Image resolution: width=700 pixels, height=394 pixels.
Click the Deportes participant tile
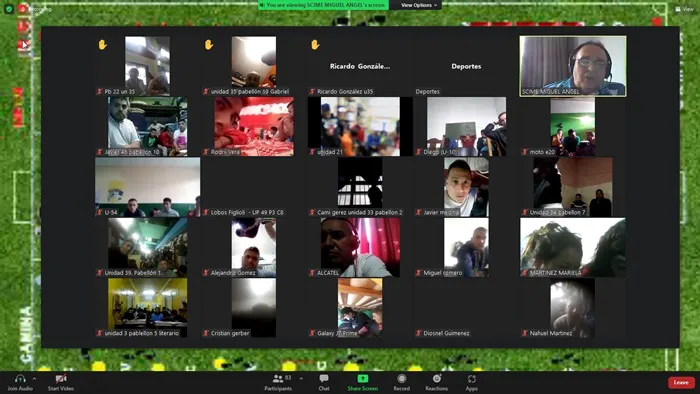[x=466, y=66]
